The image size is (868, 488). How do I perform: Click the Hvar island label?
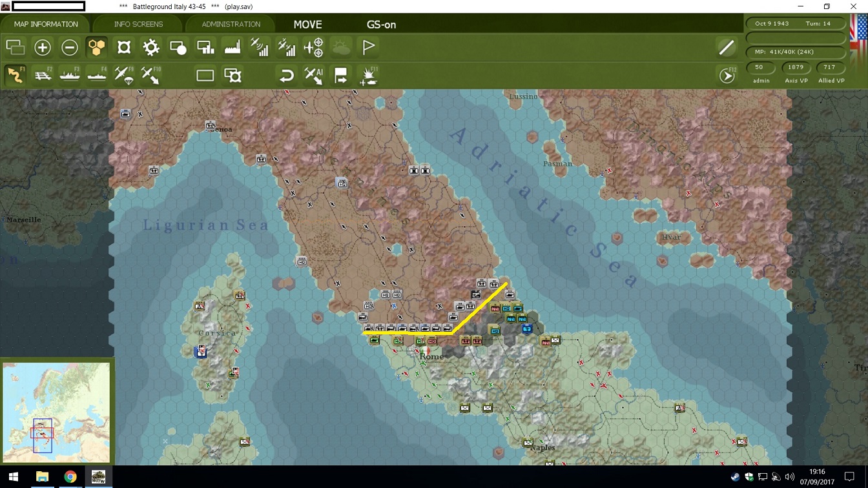(x=671, y=238)
